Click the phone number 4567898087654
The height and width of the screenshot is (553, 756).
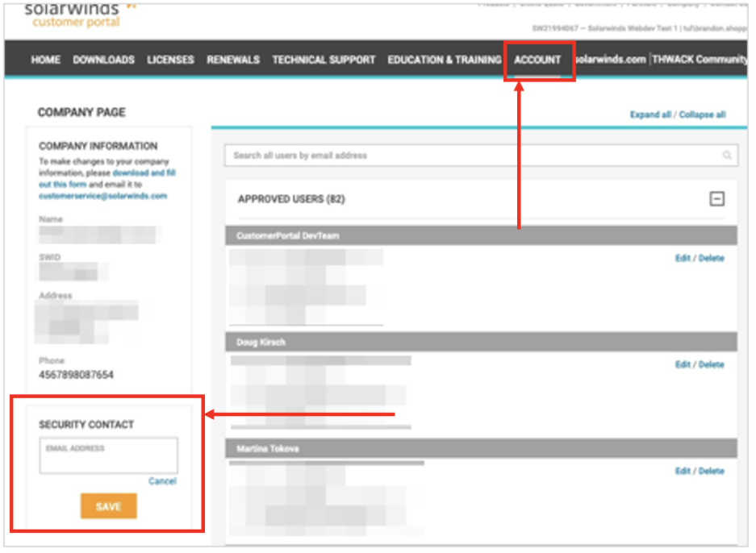(76, 375)
